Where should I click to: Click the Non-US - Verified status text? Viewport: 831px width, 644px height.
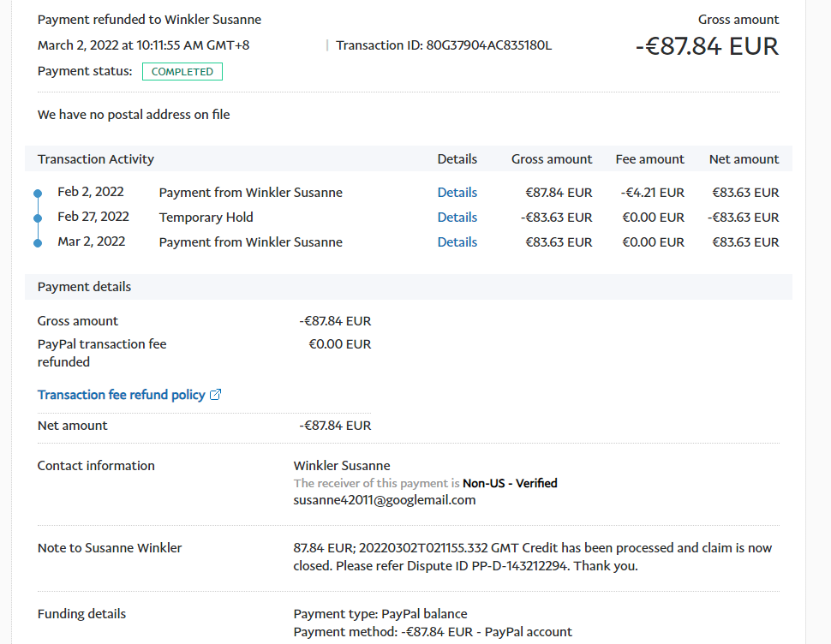click(x=510, y=484)
